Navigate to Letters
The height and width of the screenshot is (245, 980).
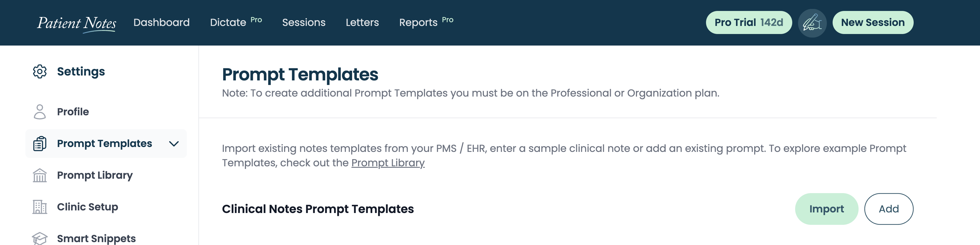click(x=362, y=22)
